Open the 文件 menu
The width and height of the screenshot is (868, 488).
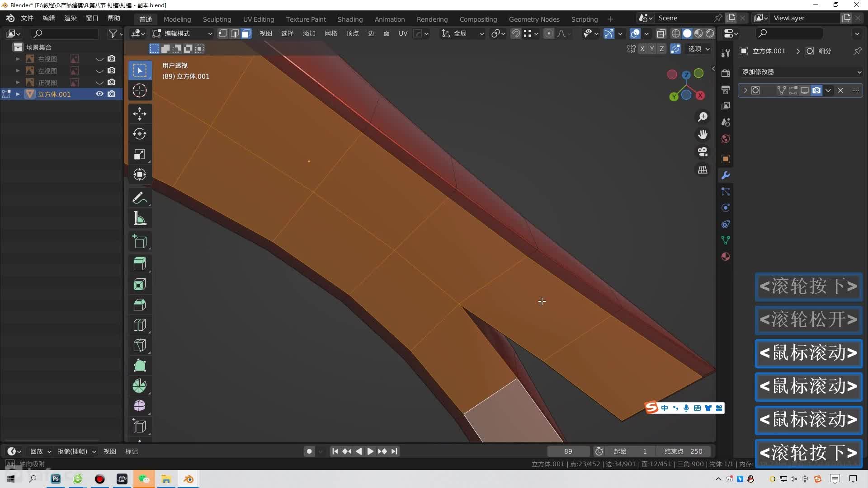click(x=27, y=19)
